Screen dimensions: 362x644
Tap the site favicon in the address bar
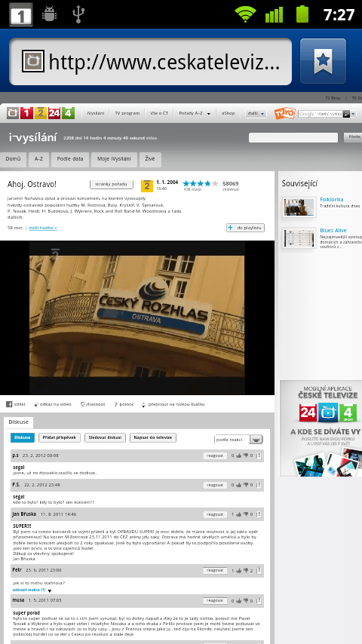[x=32, y=62]
